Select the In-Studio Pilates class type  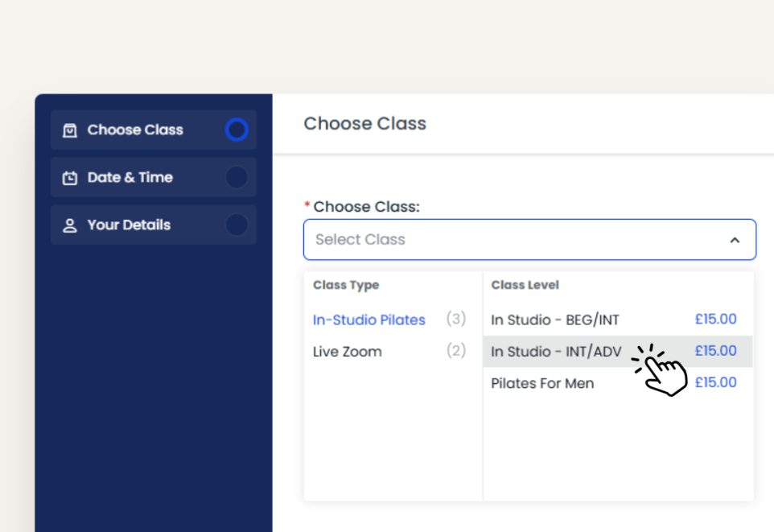(369, 320)
